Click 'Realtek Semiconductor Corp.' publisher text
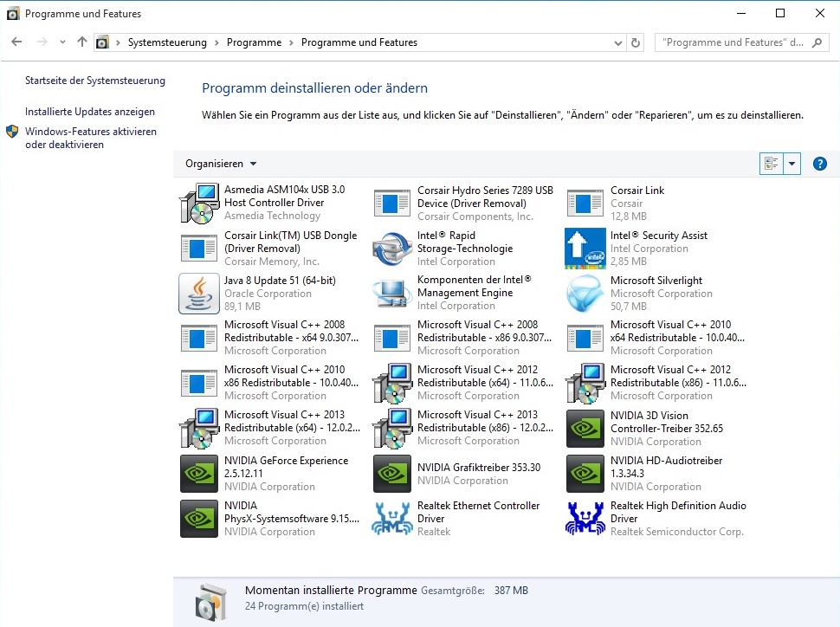Viewport: 840px width, 627px height. pyautogui.click(x=677, y=532)
